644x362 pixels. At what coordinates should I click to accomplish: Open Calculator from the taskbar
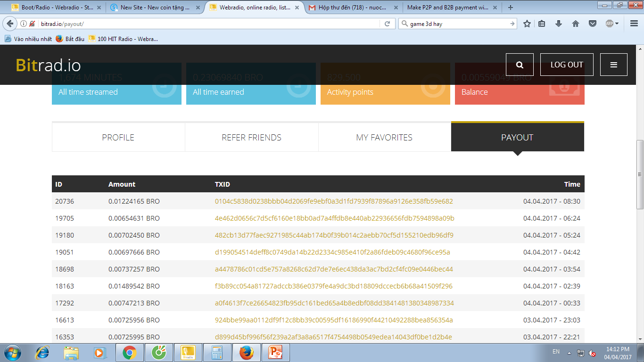click(217, 353)
